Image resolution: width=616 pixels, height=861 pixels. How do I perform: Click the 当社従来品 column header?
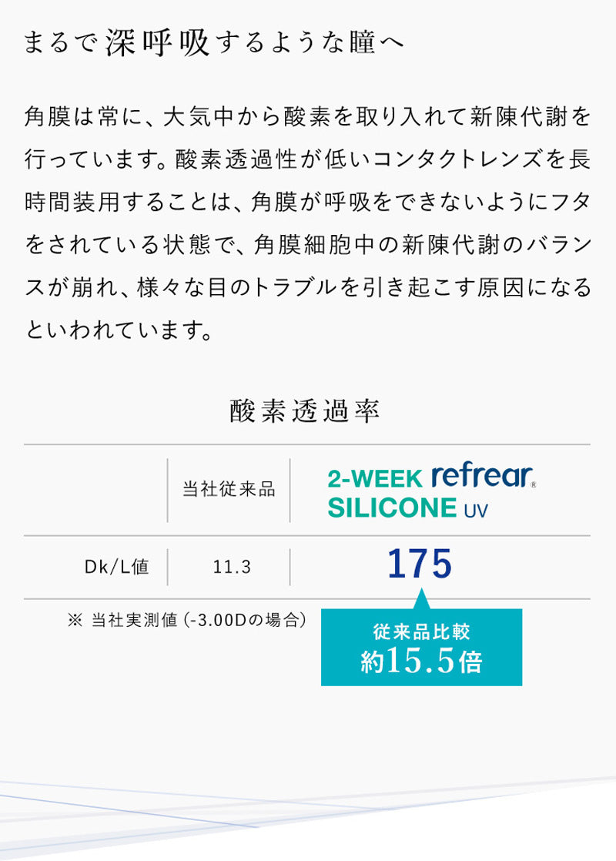pyautogui.click(x=229, y=490)
